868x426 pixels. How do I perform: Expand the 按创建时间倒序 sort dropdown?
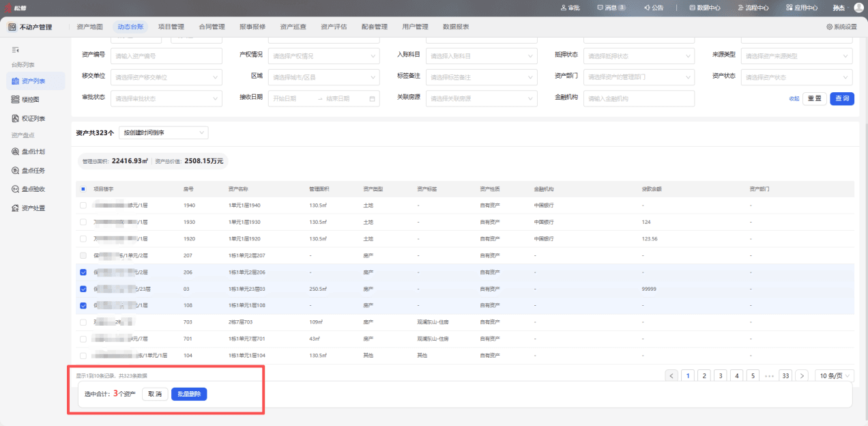(164, 132)
